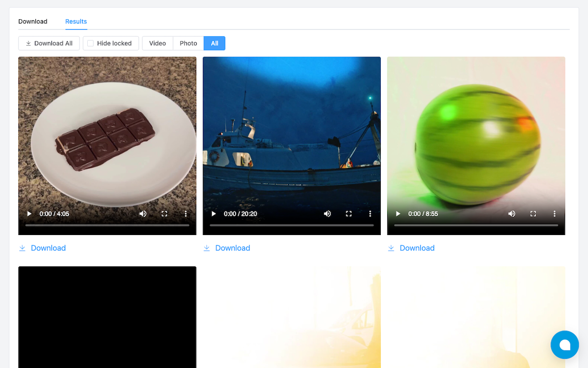Image resolution: width=588 pixels, height=368 pixels.
Task: Click the black video thumbnail
Action: [107, 317]
